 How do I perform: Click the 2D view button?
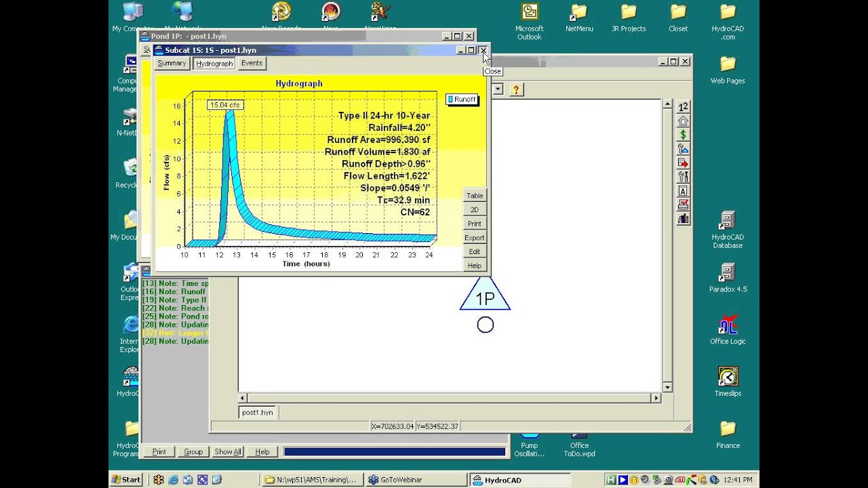click(x=475, y=210)
